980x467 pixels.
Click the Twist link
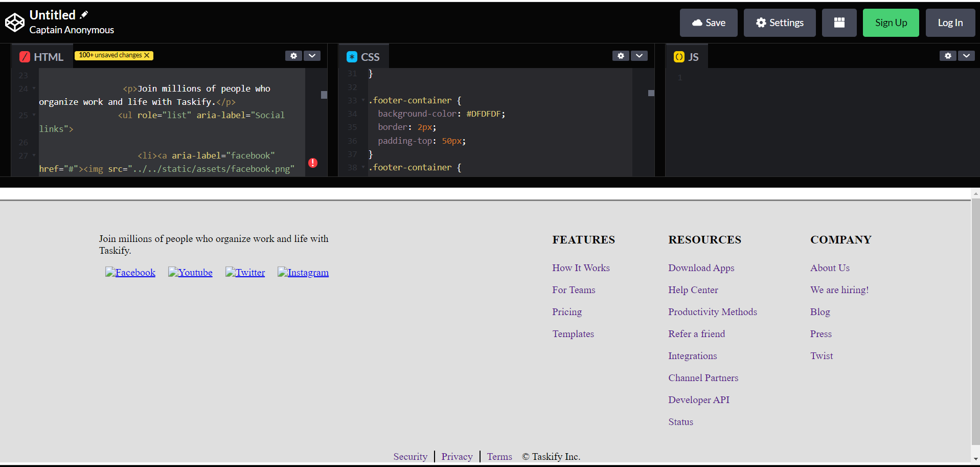(x=822, y=355)
